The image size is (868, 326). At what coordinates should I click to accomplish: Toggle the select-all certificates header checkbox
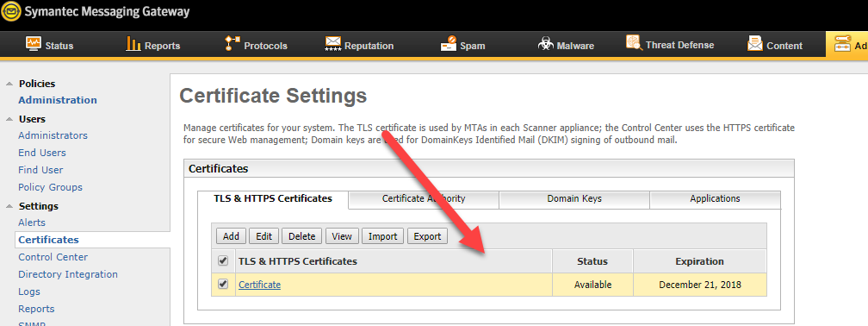[x=223, y=260]
